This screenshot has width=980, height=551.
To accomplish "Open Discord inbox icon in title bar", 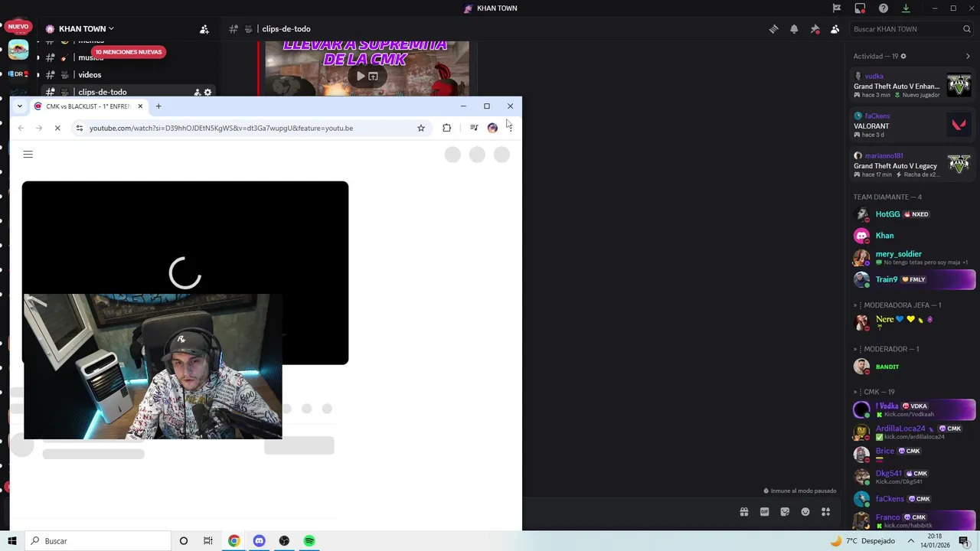I will pyautogui.click(x=860, y=8).
